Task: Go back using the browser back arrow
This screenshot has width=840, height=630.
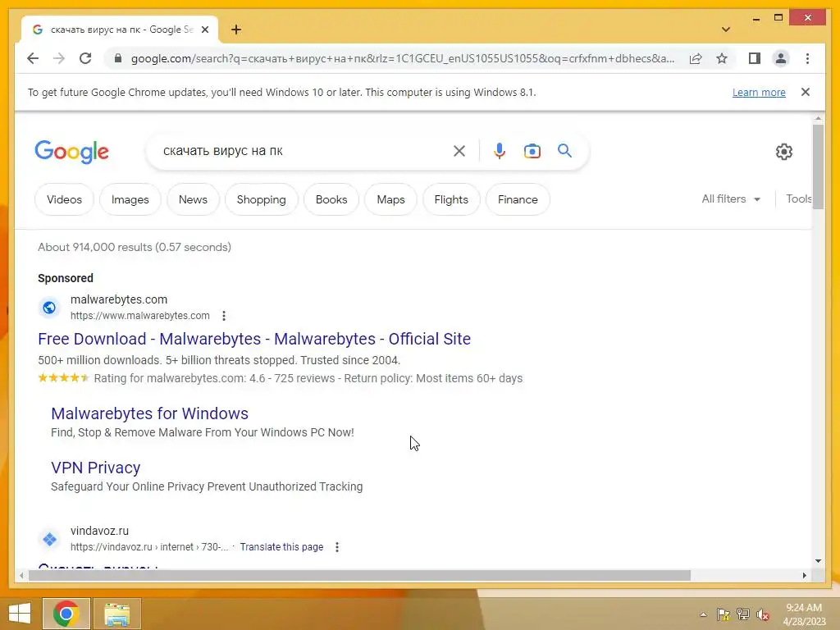Action: click(33, 58)
